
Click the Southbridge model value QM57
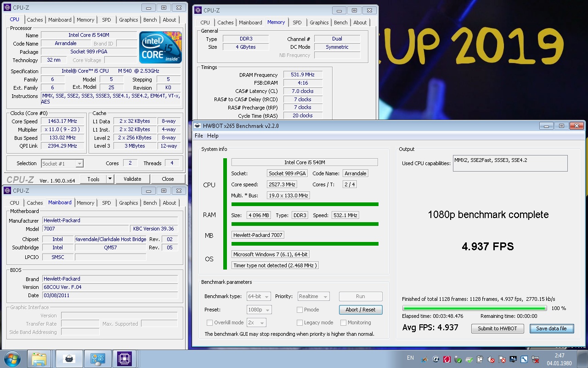coord(110,247)
